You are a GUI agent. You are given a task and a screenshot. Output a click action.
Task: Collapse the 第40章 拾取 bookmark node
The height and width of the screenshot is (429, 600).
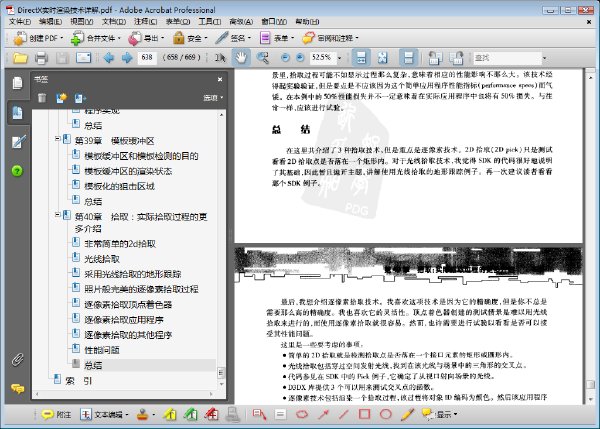pos(57,215)
